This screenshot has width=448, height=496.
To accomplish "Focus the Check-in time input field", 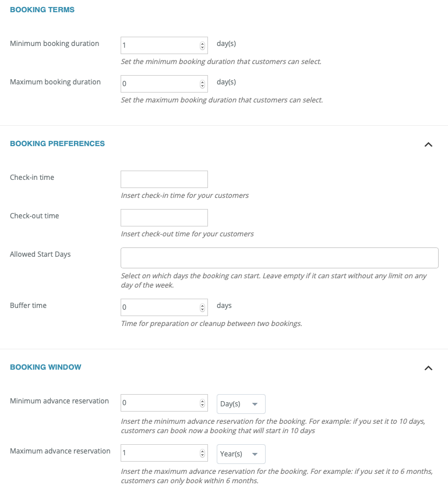I will 164,179.
